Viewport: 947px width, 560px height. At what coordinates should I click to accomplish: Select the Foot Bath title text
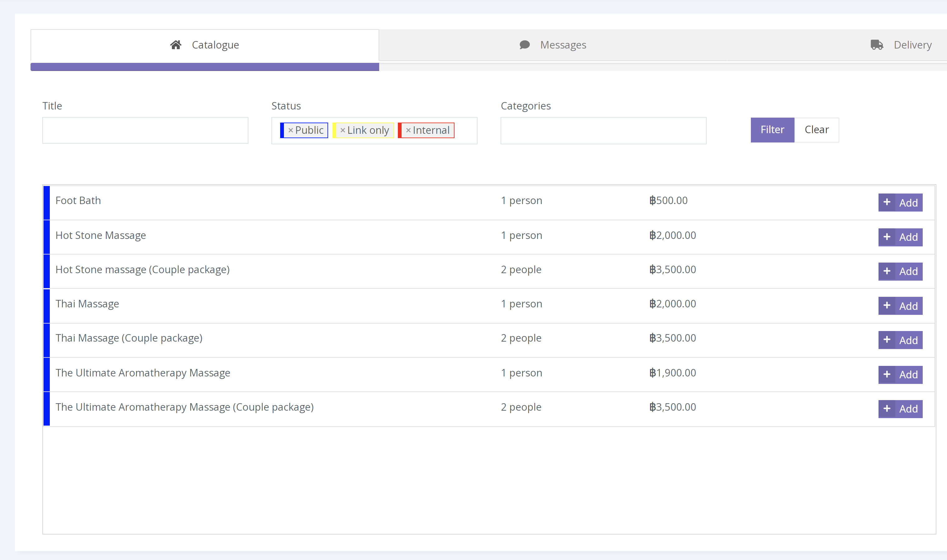[x=78, y=200]
